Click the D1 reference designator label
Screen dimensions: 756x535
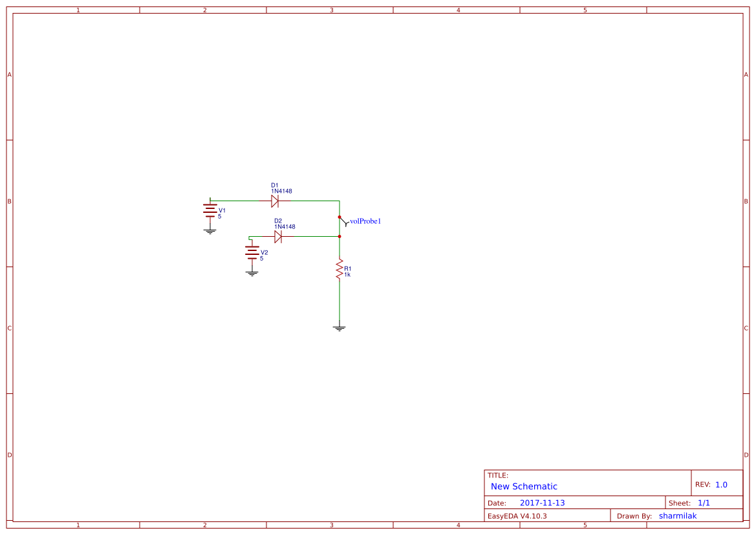click(275, 184)
